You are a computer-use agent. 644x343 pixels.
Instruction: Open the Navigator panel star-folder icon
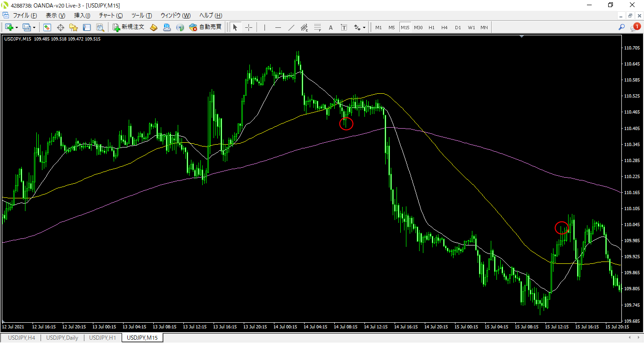click(x=74, y=27)
